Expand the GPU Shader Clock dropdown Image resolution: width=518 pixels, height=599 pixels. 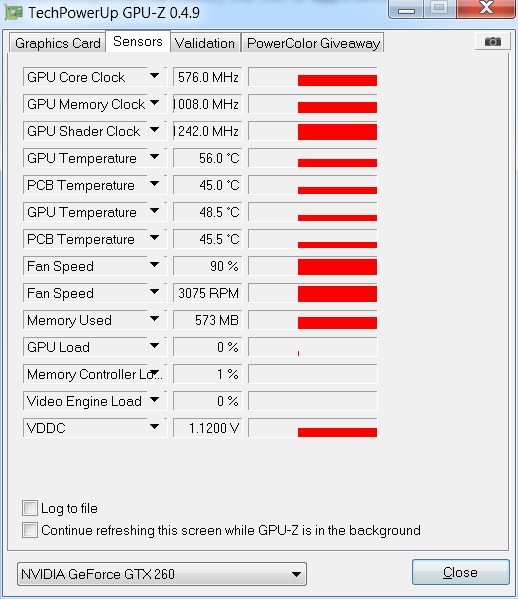tap(154, 130)
